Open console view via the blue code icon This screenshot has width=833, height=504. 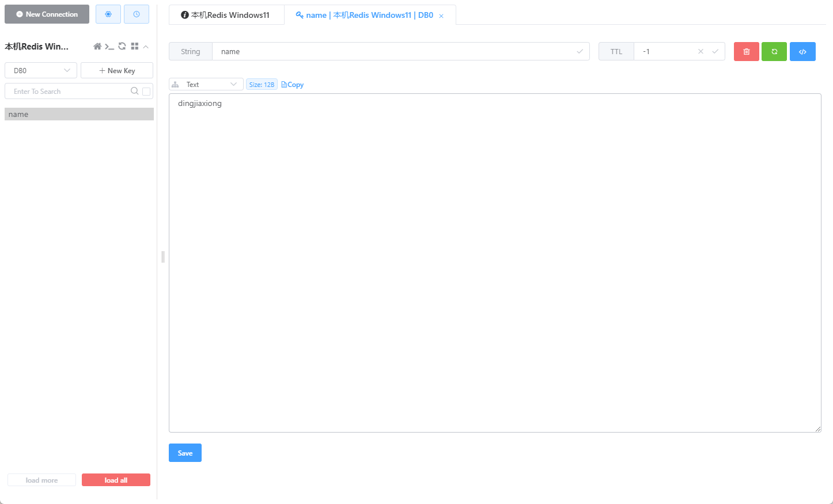tap(802, 51)
